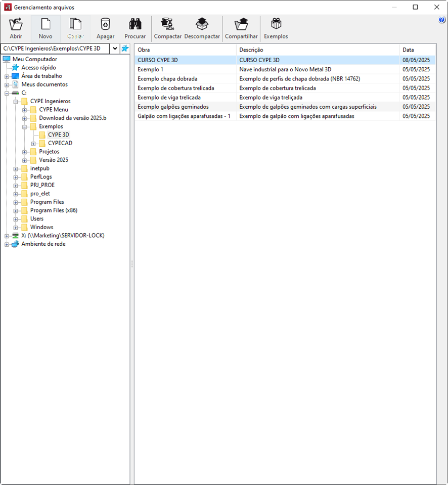Click the Descompactar icon
Screen dimensions: 448x485
tap(202, 28)
